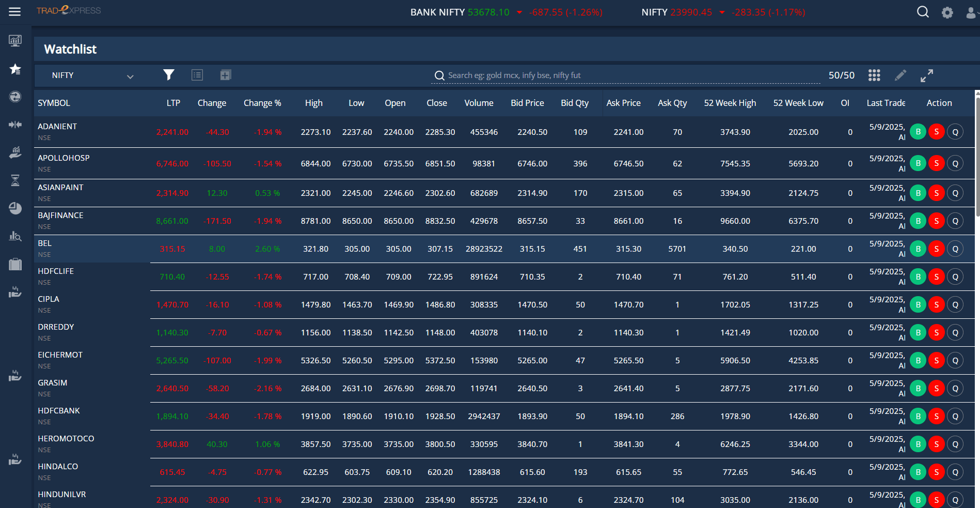This screenshot has height=508, width=980.
Task: Open the user profile dropdown
Action: (971, 12)
